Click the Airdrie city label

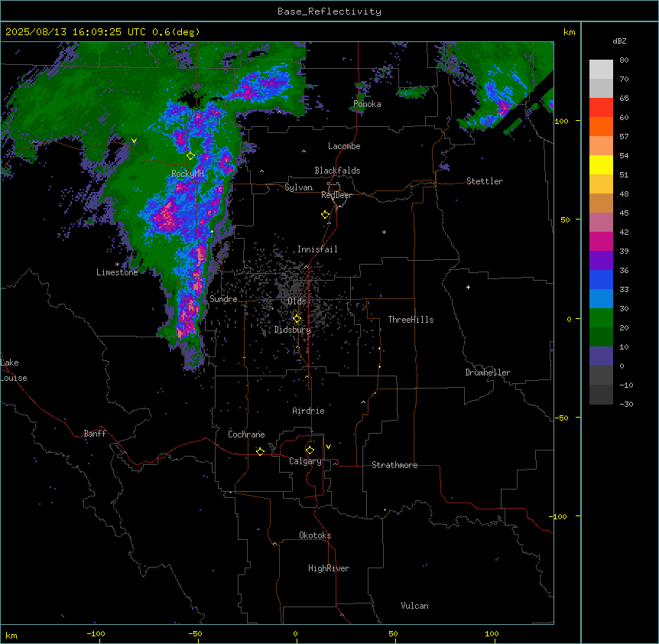pos(308,411)
